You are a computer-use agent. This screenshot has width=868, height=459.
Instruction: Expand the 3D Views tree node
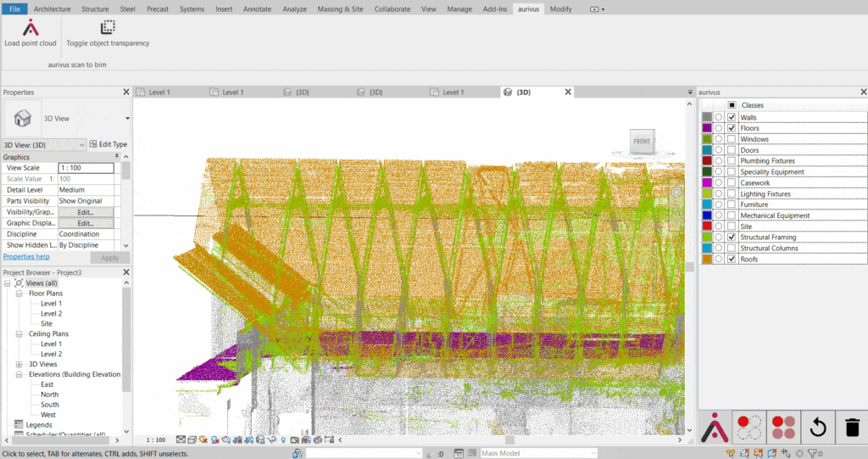19,364
